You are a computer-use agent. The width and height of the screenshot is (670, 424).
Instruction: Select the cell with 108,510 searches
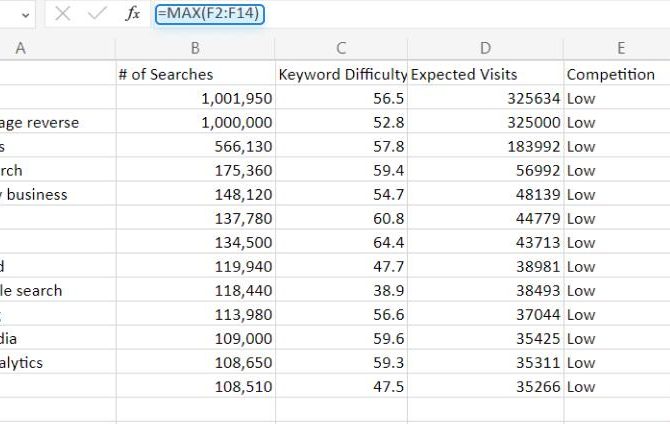[x=195, y=387]
